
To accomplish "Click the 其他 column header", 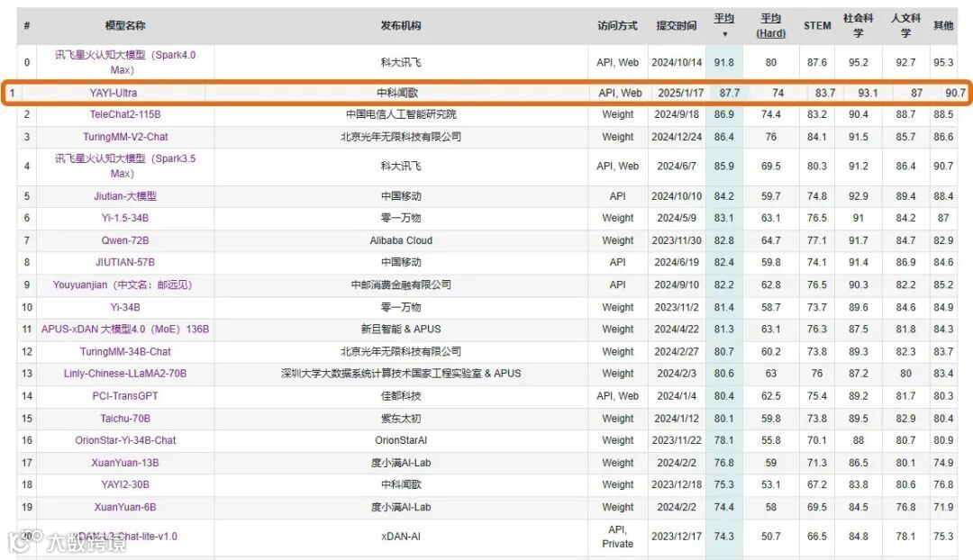I will [943, 25].
